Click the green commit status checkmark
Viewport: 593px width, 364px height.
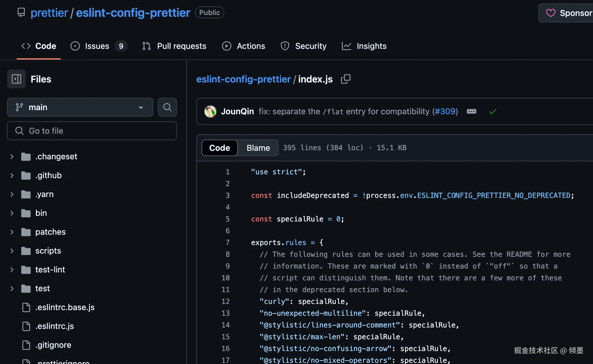pyautogui.click(x=492, y=112)
